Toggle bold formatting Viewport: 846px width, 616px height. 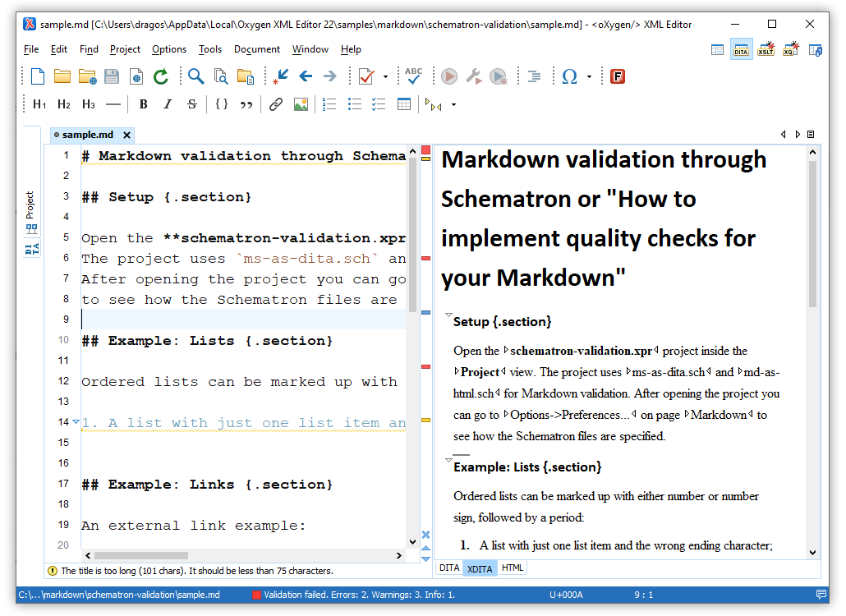pyautogui.click(x=143, y=104)
